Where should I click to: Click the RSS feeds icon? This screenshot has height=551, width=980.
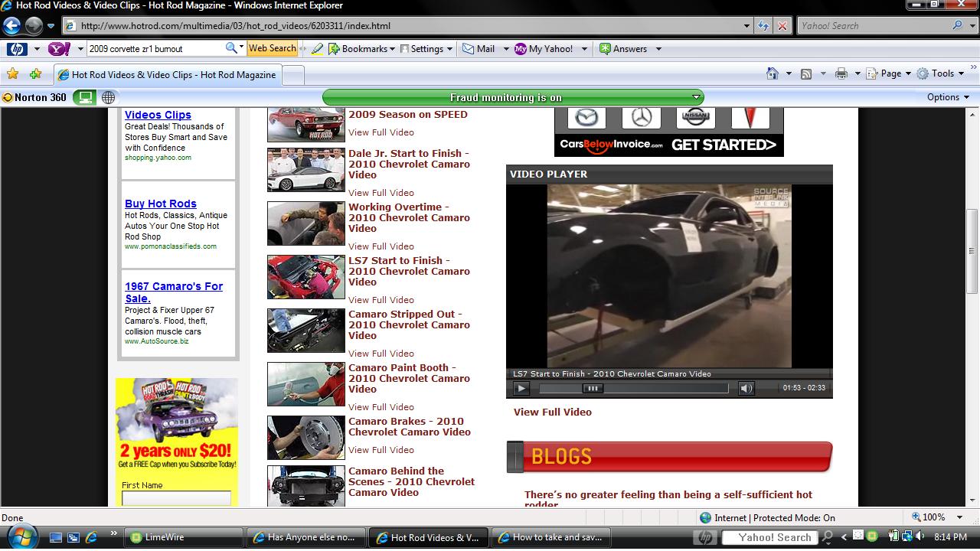pyautogui.click(x=806, y=73)
